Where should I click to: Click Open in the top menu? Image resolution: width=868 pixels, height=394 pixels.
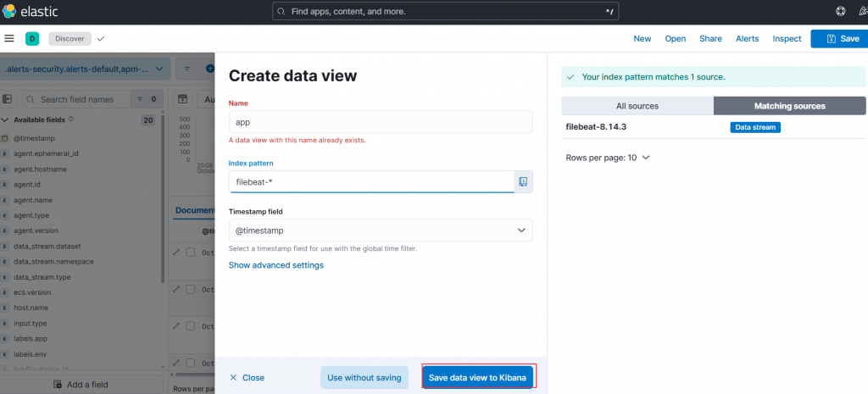coord(676,39)
